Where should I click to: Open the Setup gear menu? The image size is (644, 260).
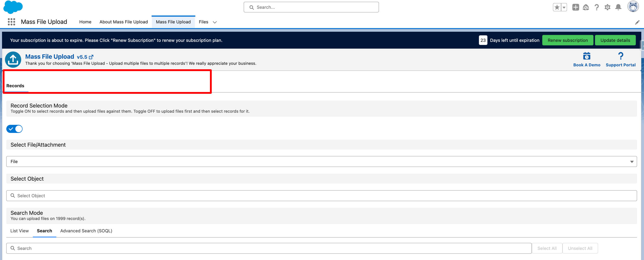pyautogui.click(x=607, y=7)
